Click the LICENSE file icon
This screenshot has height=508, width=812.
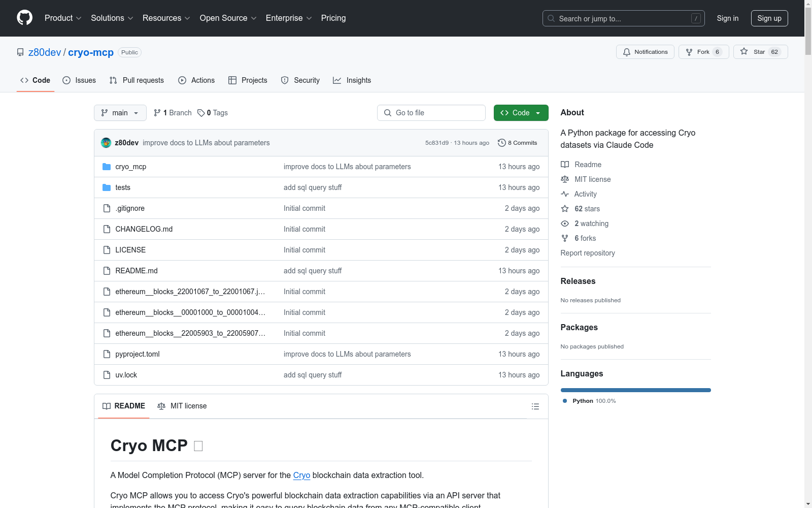(107, 250)
